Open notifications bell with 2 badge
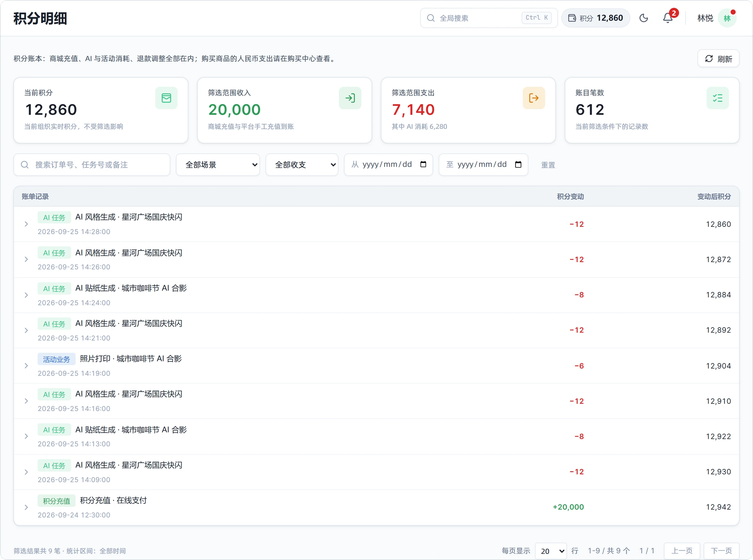 668,18
